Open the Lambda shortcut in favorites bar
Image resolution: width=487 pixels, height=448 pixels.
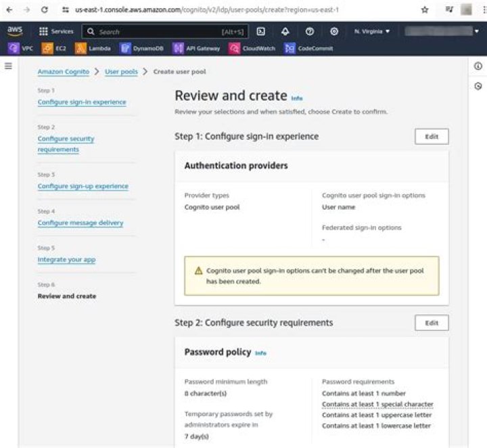(93, 48)
